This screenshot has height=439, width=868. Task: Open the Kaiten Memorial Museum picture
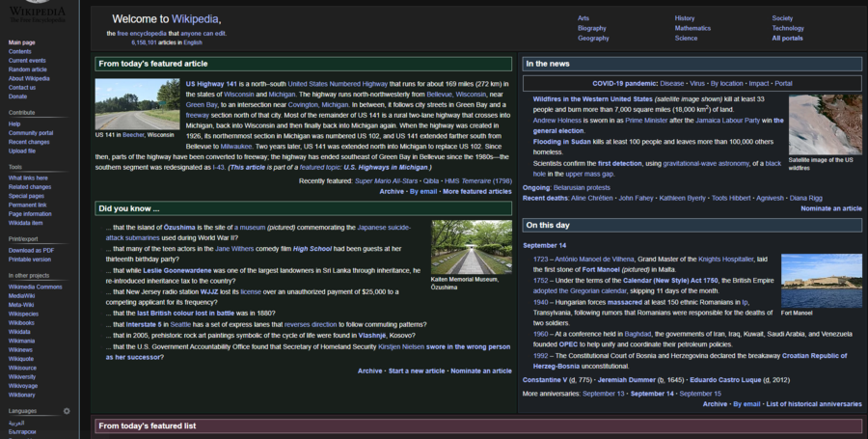point(472,247)
